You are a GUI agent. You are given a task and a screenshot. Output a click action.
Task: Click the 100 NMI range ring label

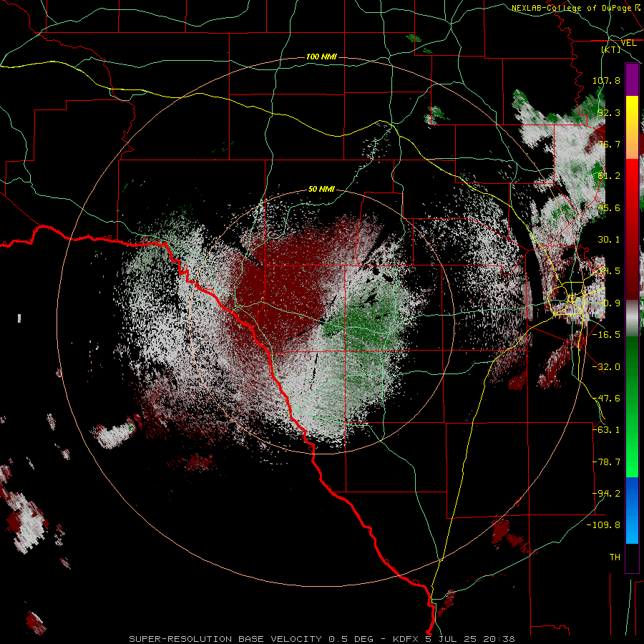321,57
